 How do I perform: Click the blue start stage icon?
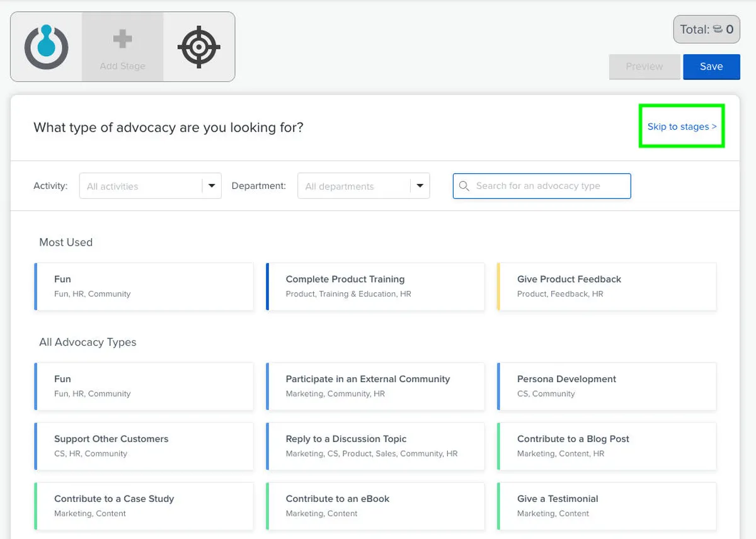point(46,47)
